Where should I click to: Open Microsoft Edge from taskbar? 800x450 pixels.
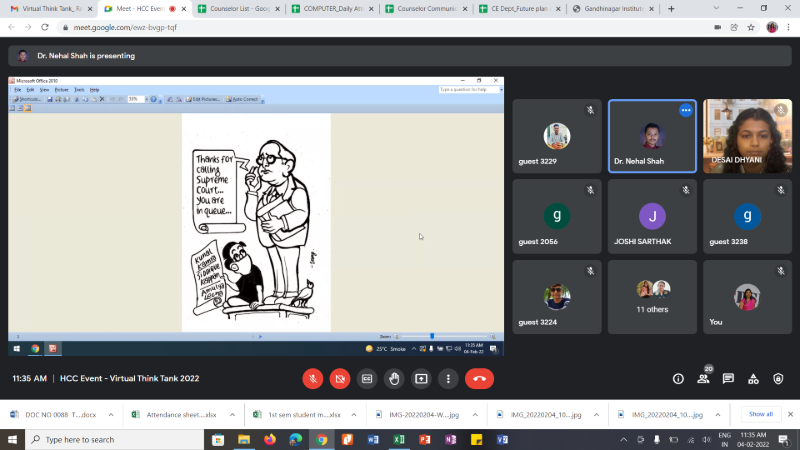[296, 439]
